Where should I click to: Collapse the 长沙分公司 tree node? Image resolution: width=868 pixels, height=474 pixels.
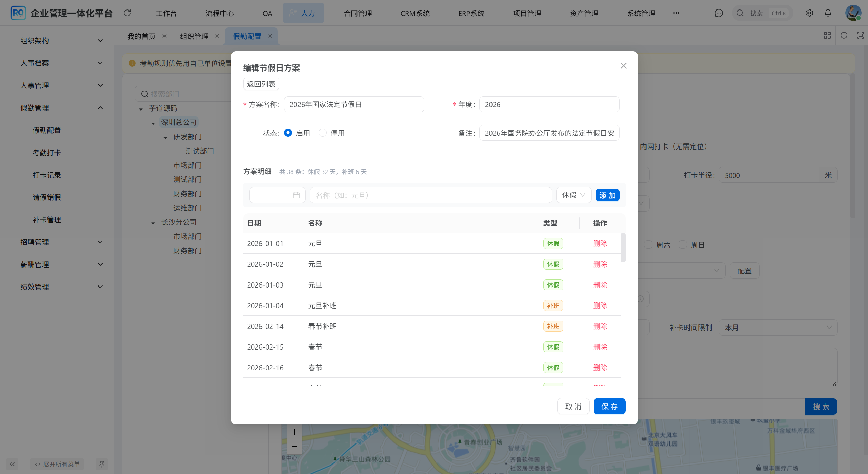pyautogui.click(x=153, y=223)
